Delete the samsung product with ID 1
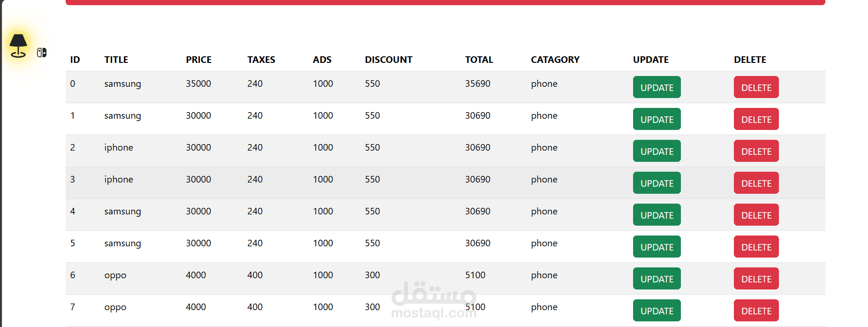Screen dimensions: 868x327 (756, 119)
